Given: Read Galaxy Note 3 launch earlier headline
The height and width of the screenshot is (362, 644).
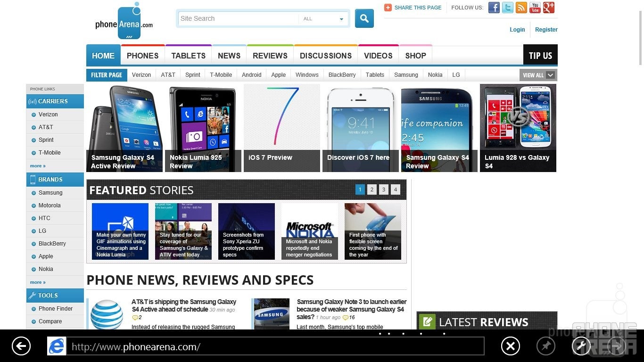Looking at the screenshot, I should 352,309.
